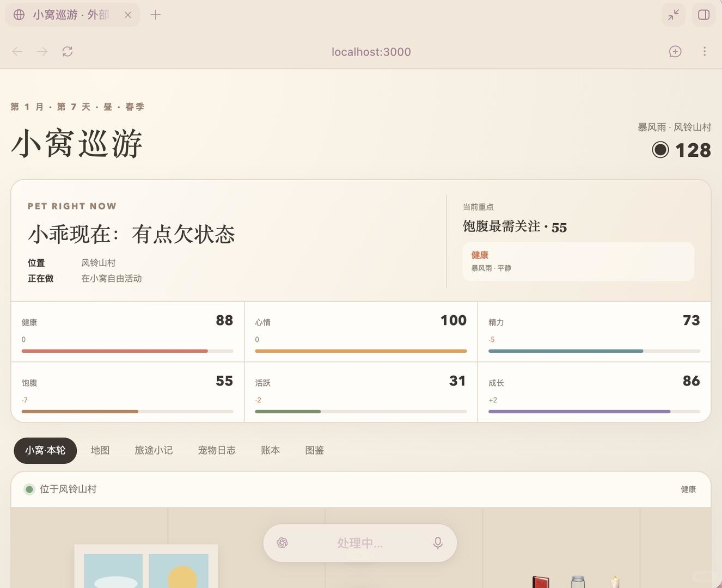Click the orange 健康 card with 暴风雨 · 平静

[x=578, y=261]
